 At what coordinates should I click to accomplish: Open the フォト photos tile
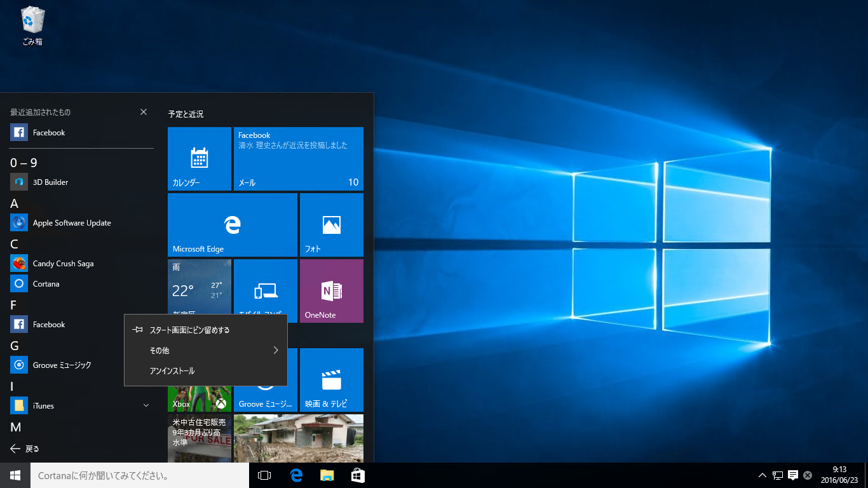coord(332,225)
